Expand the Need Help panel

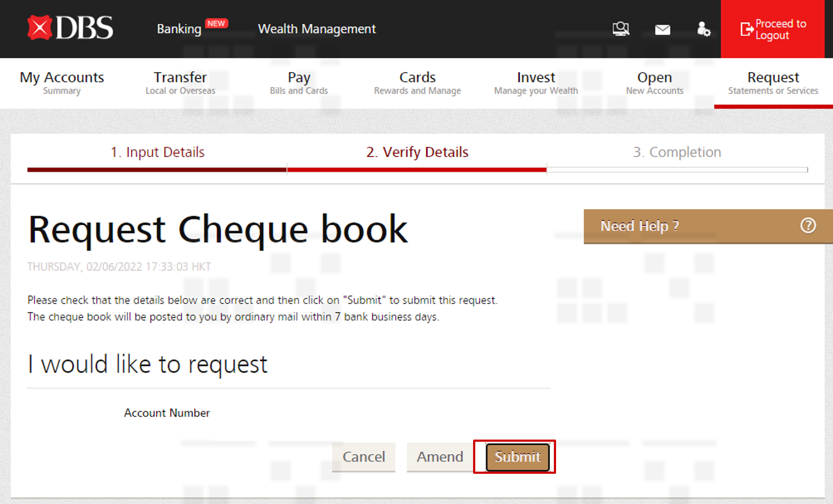coord(639,226)
